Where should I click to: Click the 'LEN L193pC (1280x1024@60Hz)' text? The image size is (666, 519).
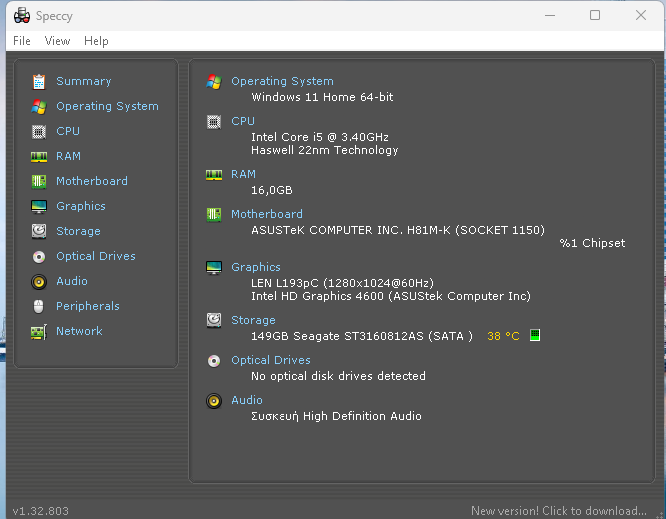point(342,283)
